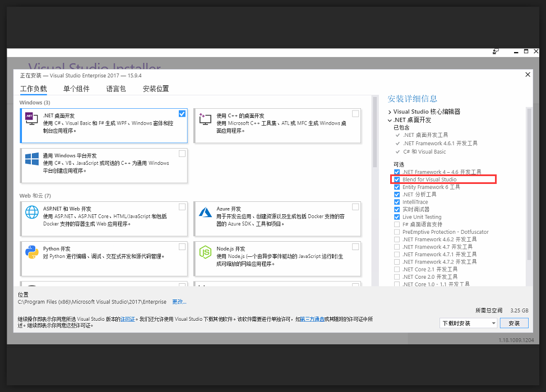Click the ASP.NET and Web development globe icon
This screenshot has height=392, width=546.
pyautogui.click(x=31, y=214)
